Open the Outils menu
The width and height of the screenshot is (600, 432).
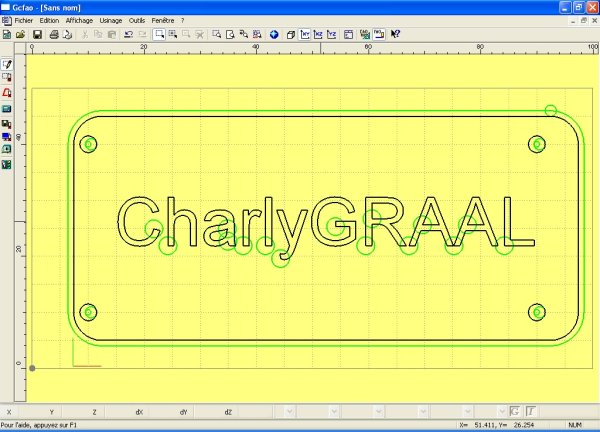coord(137,21)
